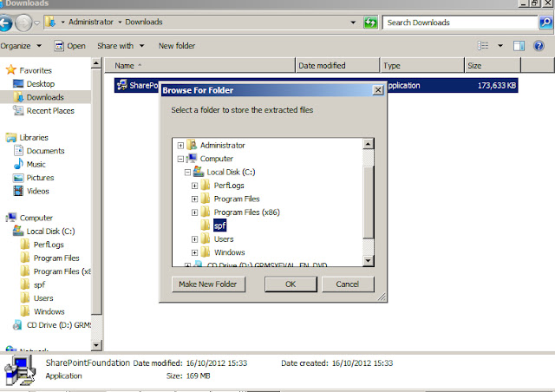Click New folder in the toolbar
The width and height of the screenshot is (555, 392).
pos(177,46)
